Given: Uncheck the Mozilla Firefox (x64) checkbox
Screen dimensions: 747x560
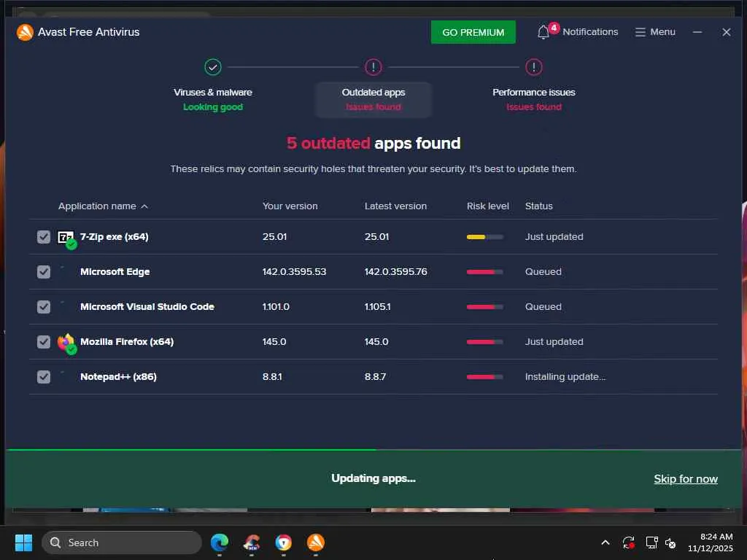Looking at the screenshot, I should tap(43, 342).
